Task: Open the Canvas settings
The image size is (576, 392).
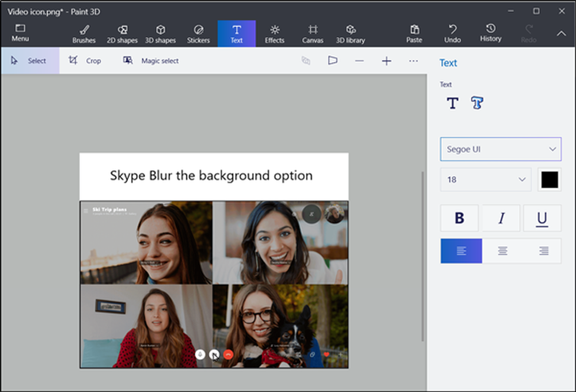Action: point(312,33)
